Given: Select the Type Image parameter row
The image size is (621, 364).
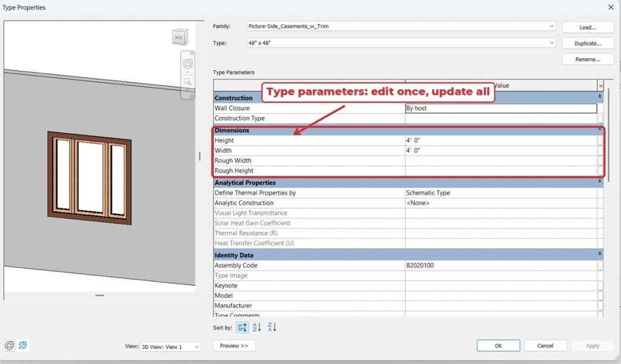Looking at the screenshot, I should point(405,276).
